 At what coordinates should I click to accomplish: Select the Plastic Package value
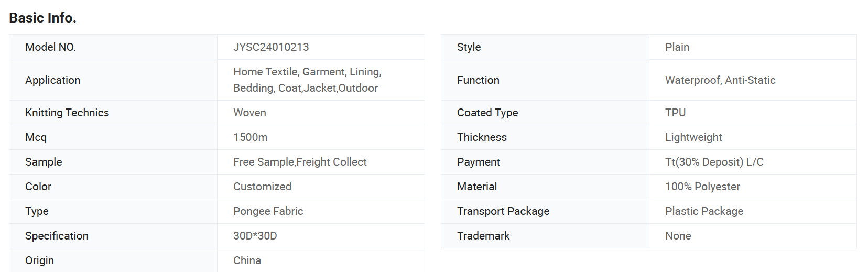coord(704,211)
